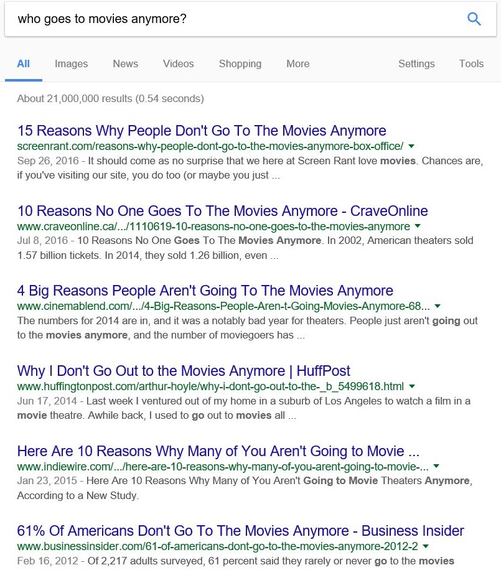Click the www.craveonline.ca green URL text
This screenshot has width=501, height=570.
click(213, 226)
